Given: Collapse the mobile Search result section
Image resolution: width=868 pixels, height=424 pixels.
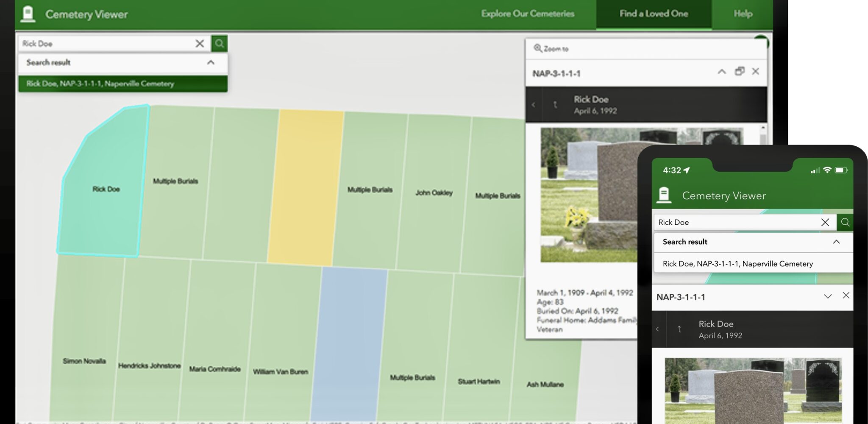Looking at the screenshot, I should (x=837, y=242).
